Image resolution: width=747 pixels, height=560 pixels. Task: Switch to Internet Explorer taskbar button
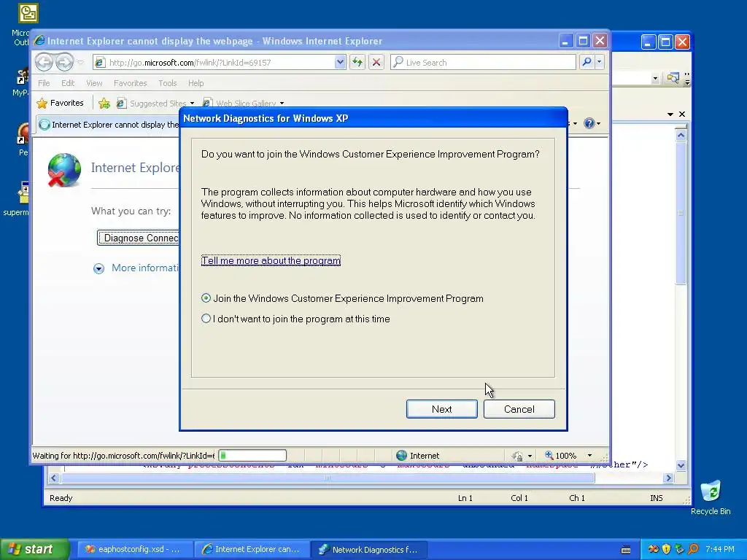(252, 550)
